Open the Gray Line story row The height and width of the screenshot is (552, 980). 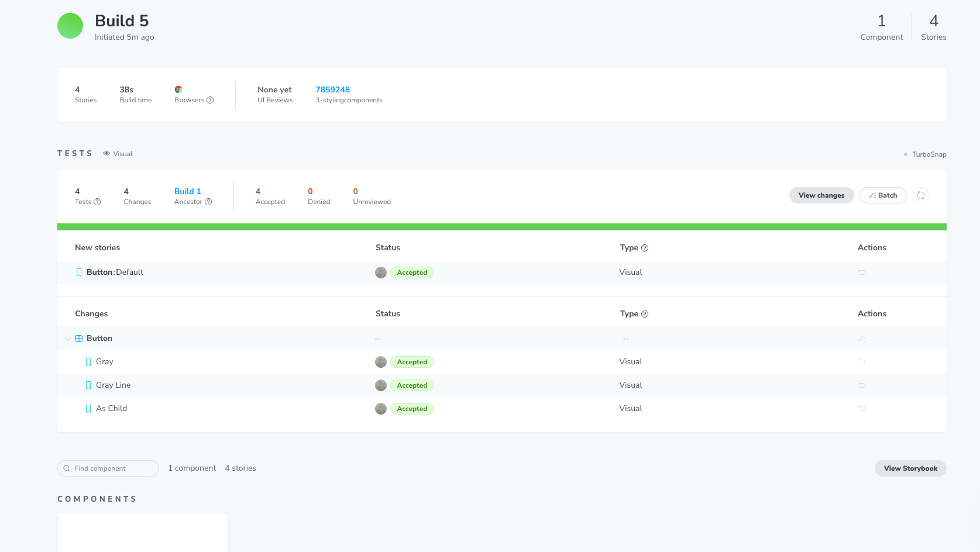pos(502,385)
